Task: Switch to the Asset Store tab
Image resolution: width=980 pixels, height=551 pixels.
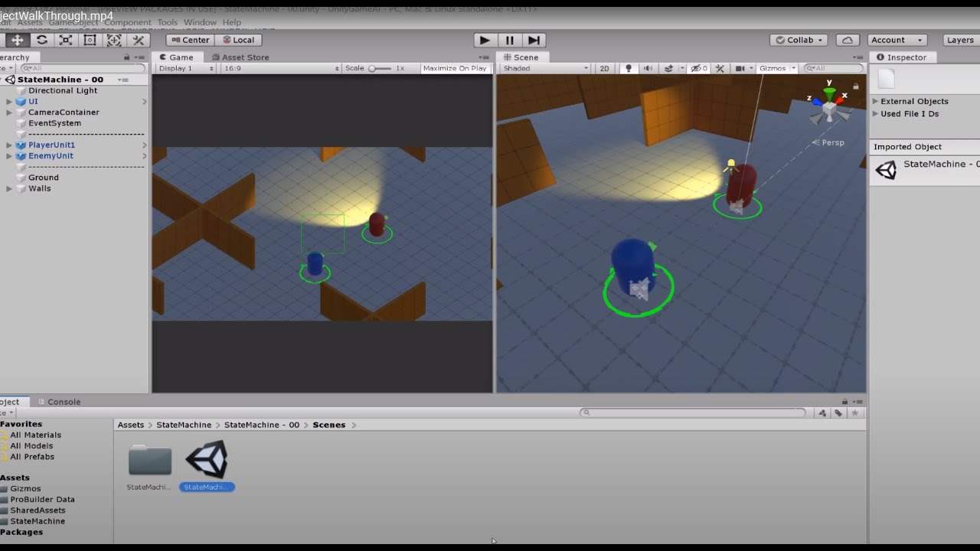Action: coord(240,57)
